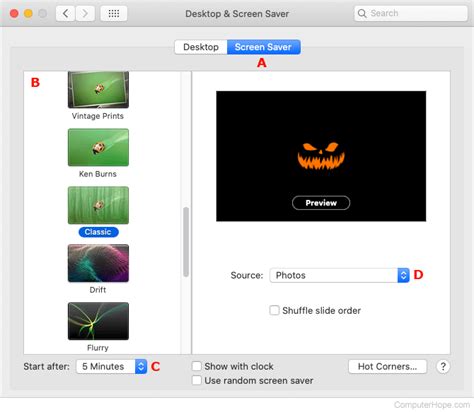
Task: Open the Start after 5 Minutes dropdown
Action: click(111, 366)
